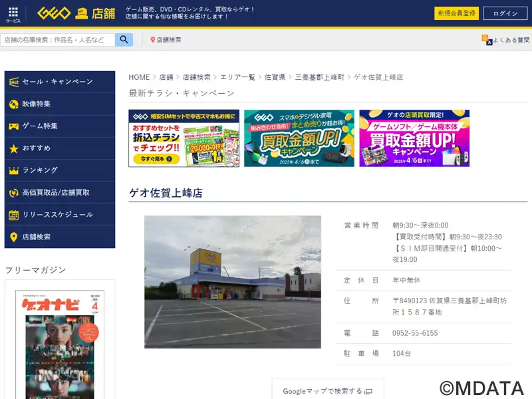Click the 店舗検索 link in the top bar
The width and height of the screenshot is (532, 399).
click(x=169, y=40)
